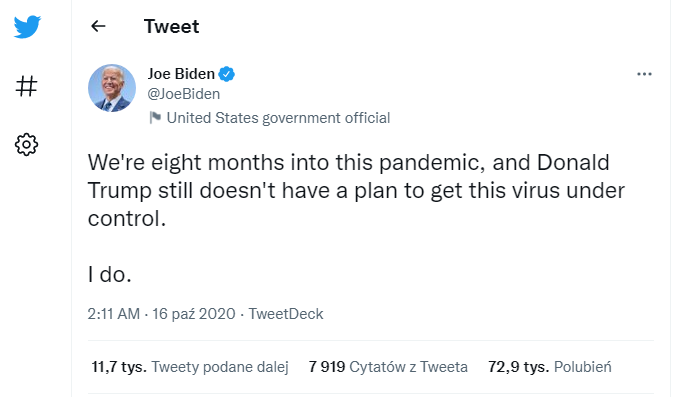Go back using the left arrow
Viewport: 694px width, 397px height.
coord(98,26)
